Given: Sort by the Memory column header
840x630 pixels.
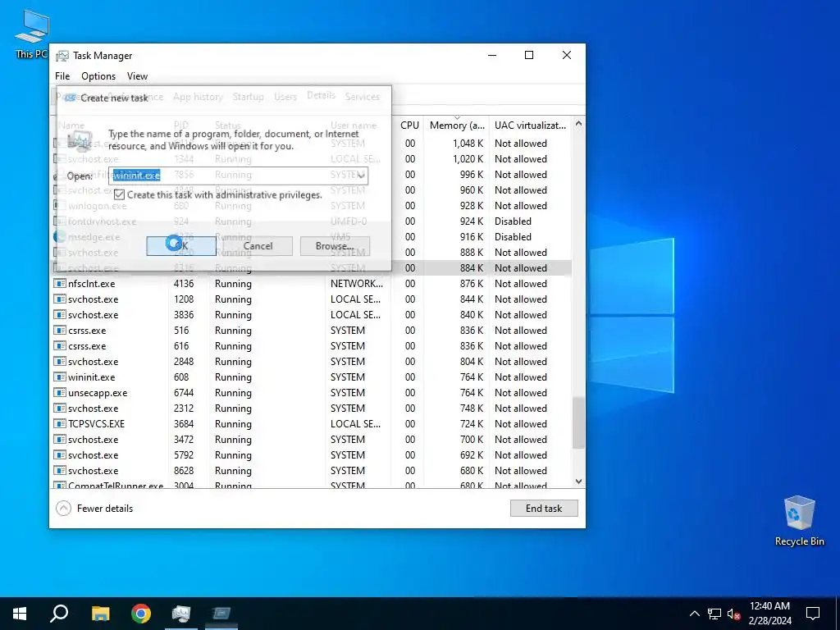Looking at the screenshot, I should (x=457, y=125).
